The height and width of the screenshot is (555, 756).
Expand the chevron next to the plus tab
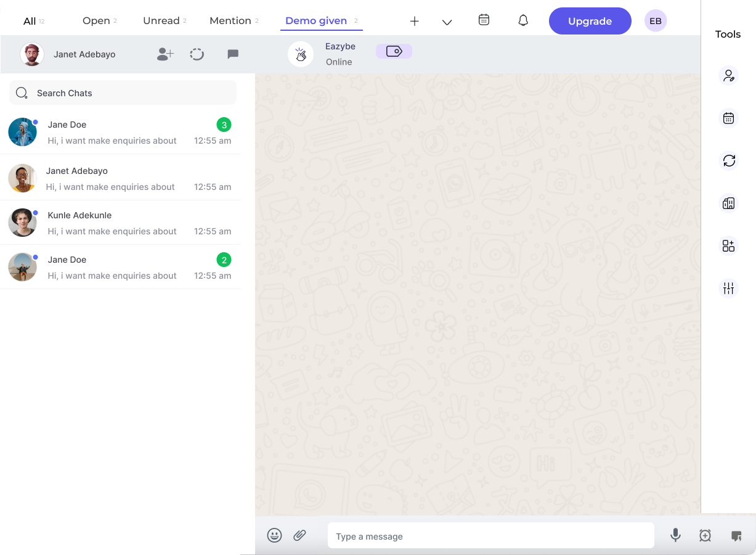447,21
